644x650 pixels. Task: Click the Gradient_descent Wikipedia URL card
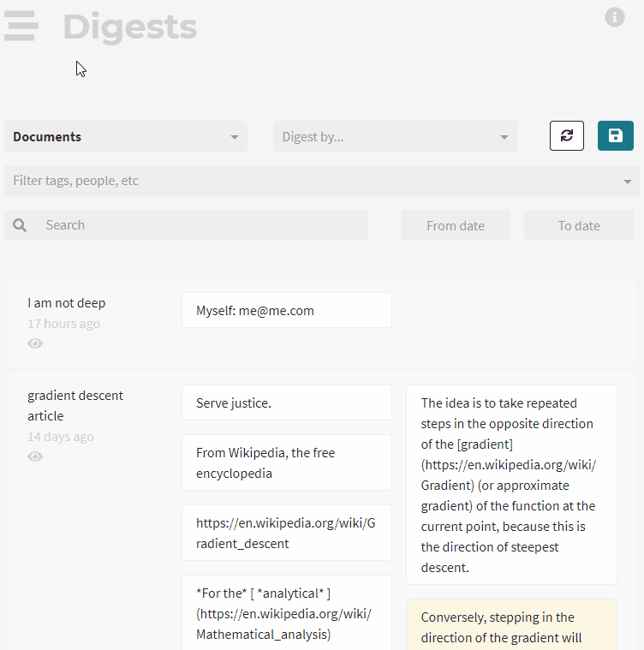(x=286, y=533)
